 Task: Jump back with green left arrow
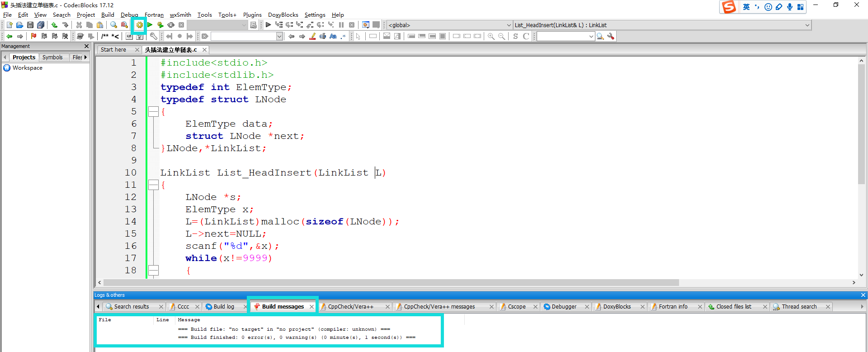click(x=9, y=36)
